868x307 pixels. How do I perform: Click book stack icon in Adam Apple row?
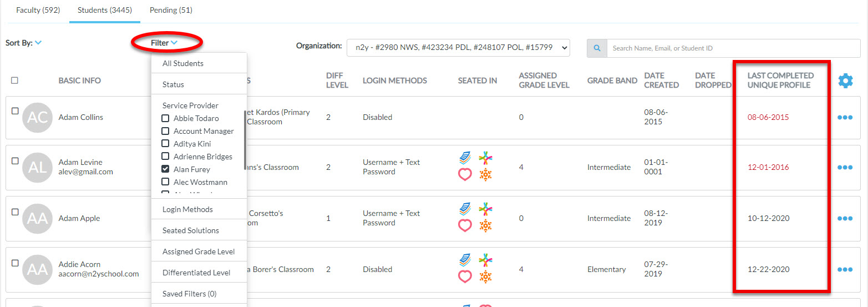click(x=465, y=209)
